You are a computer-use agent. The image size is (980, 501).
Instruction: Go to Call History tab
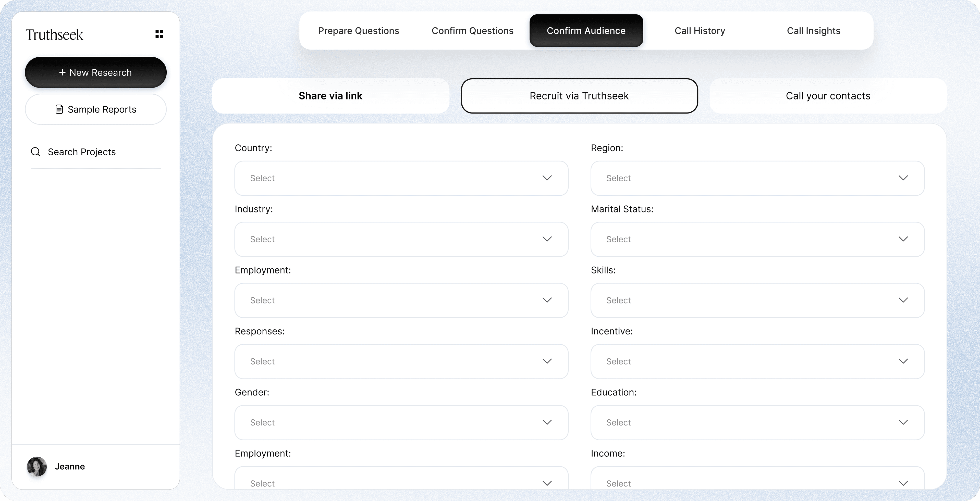point(700,31)
